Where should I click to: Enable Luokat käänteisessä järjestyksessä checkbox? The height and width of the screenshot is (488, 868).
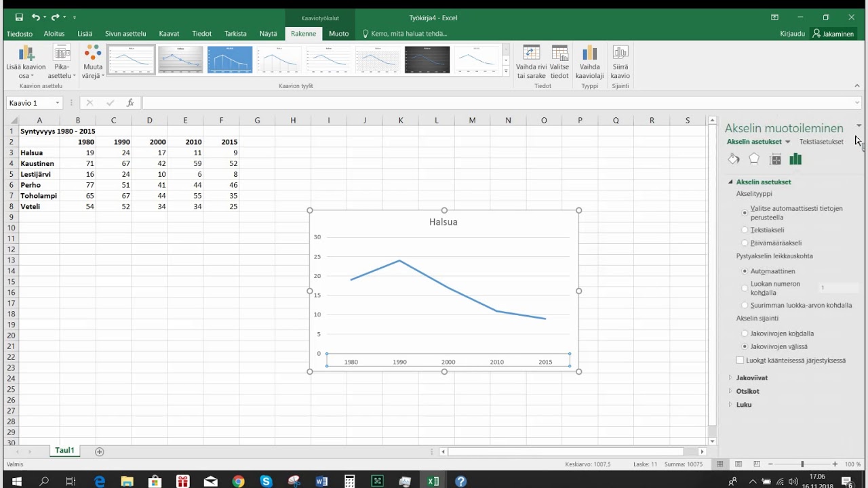click(x=740, y=361)
